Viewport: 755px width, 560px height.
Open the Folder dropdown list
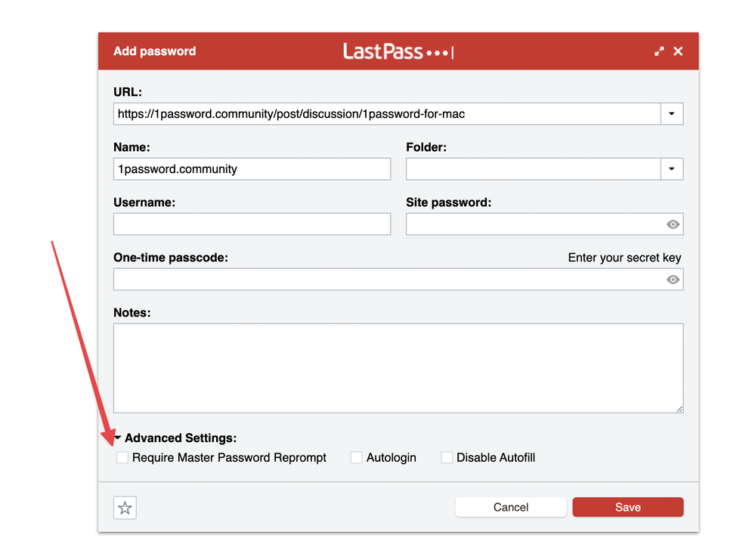672,169
